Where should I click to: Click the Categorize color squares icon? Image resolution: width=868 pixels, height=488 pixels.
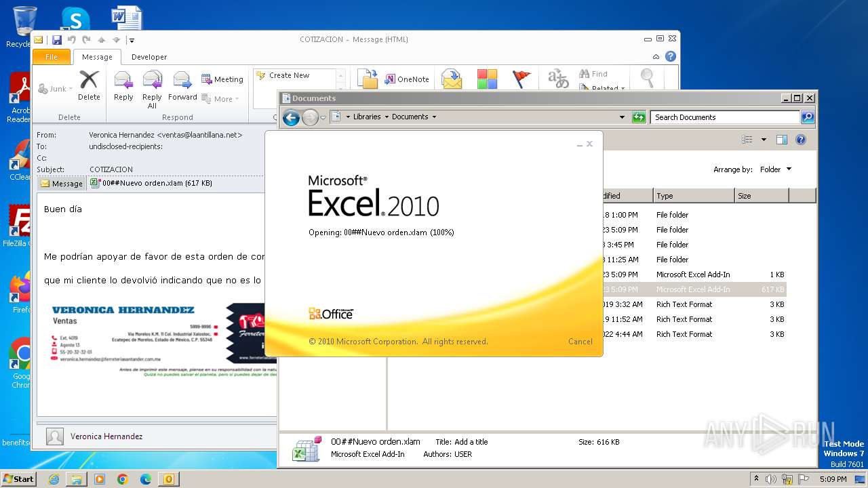(487, 79)
